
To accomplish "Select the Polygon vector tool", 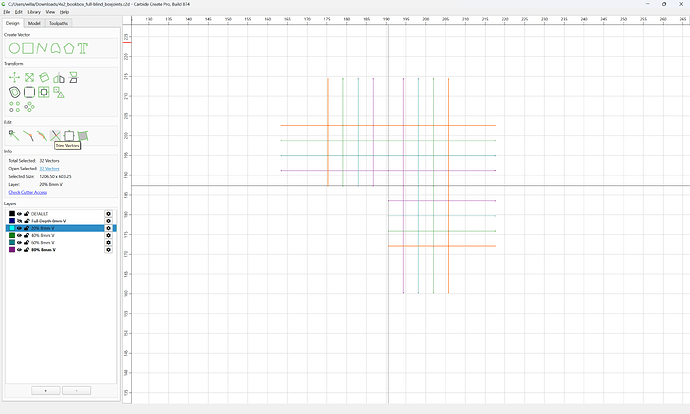I will pos(69,48).
